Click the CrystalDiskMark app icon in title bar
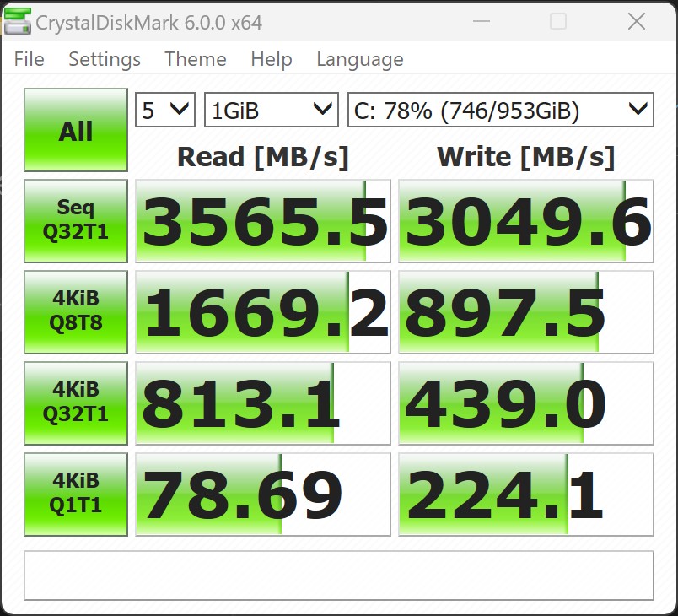 tap(18, 21)
